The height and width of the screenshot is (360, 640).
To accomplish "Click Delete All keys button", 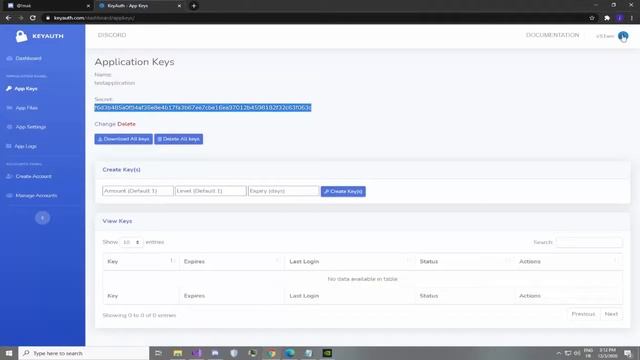I will point(178,139).
